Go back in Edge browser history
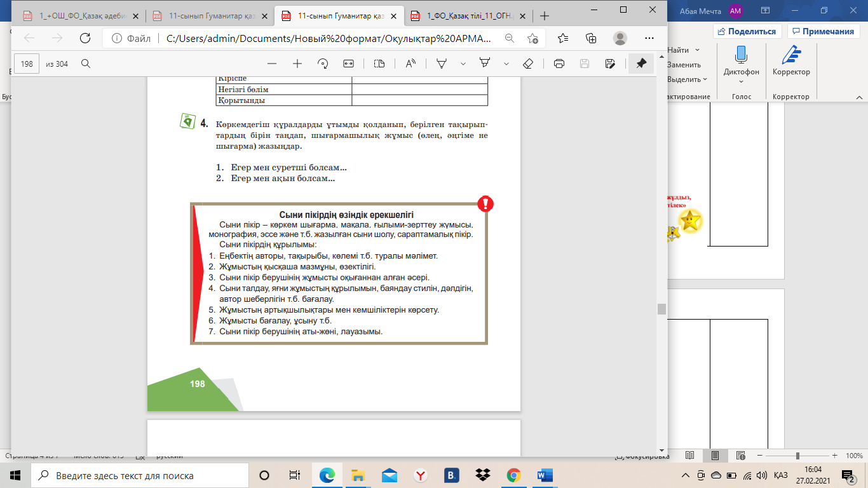The image size is (868, 488). tap(29, 38)
